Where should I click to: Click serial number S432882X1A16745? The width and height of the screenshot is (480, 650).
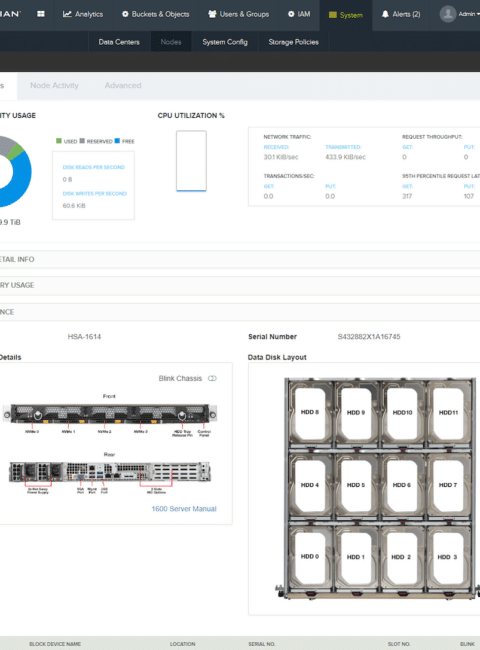369,337
